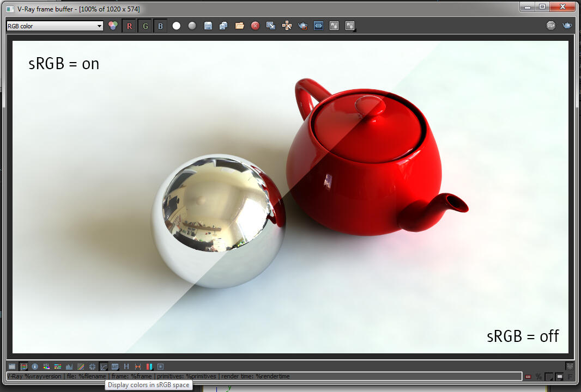Collapse toolbar with the double-chevron expander
Image resolution: width=581 pixels, height=392 pixels.
tap(570, 366)
